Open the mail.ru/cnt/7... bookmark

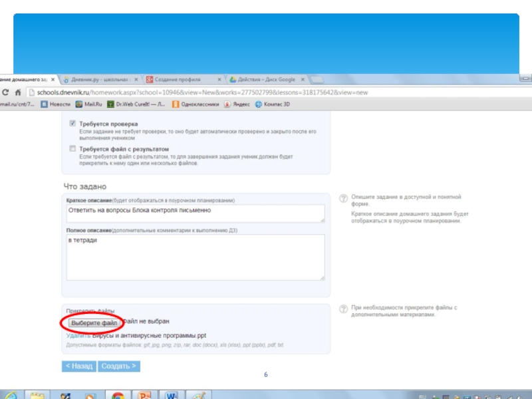17,104
